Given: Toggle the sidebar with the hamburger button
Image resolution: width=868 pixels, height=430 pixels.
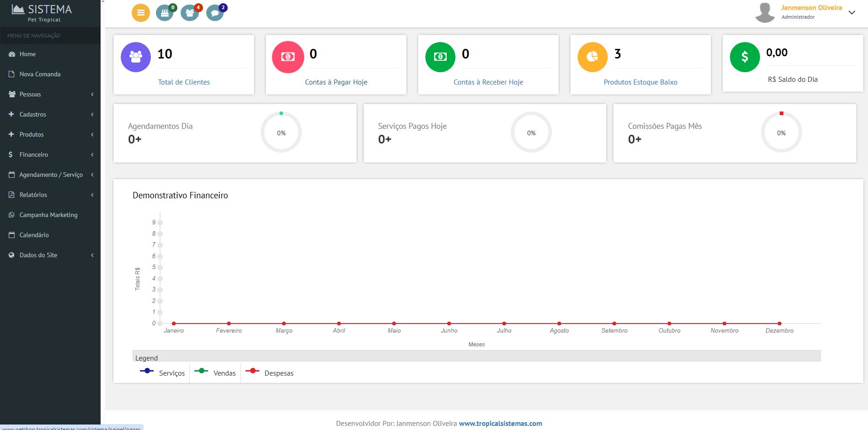Looking at the screenshot, I should click(x=141, y=13).
